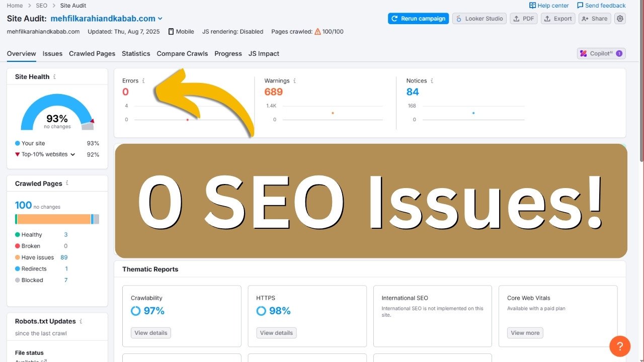Switch to the JS Impact tab
This screenshot has width=644, height=362.
[x=264, y=53]
